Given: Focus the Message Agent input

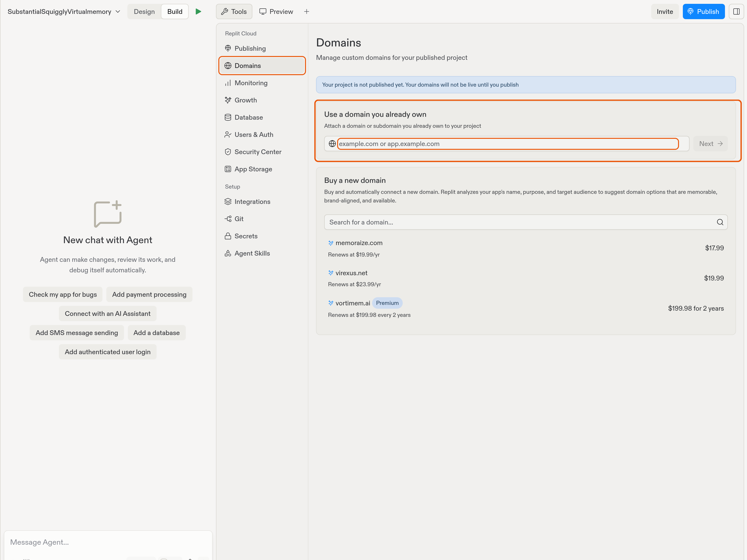Looking at the screenshot, I should tap(108, 542).
